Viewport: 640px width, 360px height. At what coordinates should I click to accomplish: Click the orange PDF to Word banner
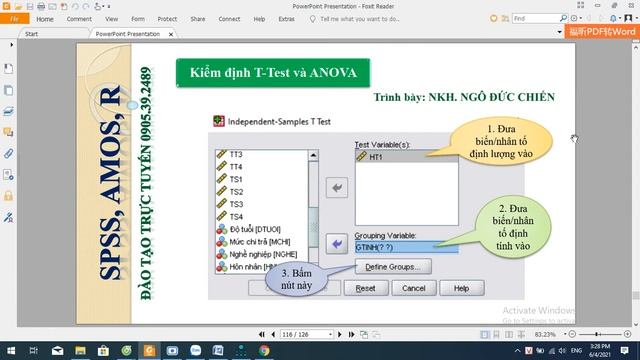pyautogui.click(x=602, y=32)
